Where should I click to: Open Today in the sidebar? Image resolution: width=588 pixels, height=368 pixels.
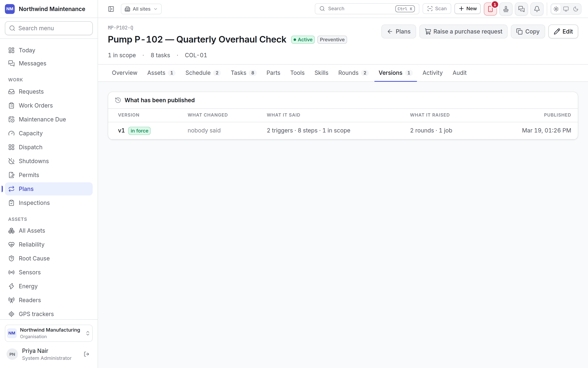point(49,50)
